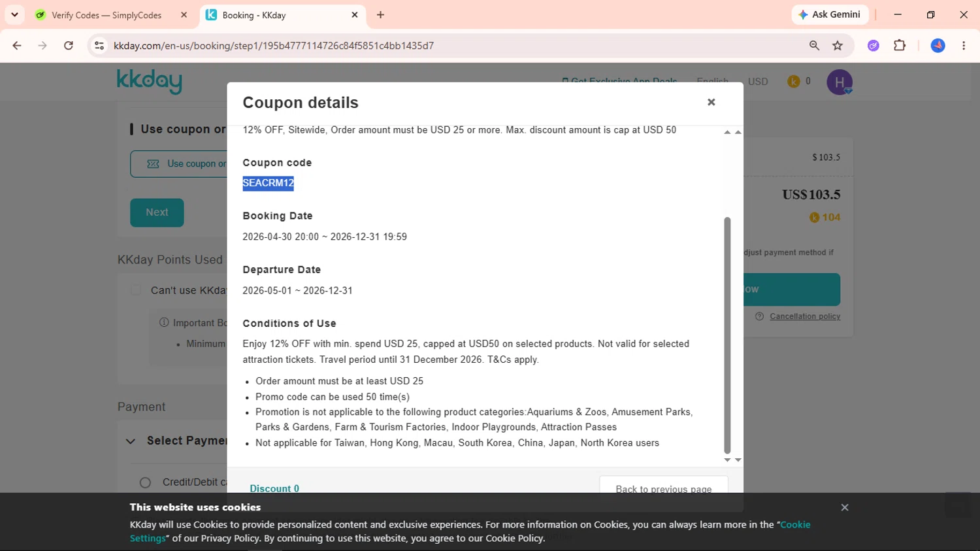
Task: Open the Extensions puzzle menu
Action: (900, 45)
